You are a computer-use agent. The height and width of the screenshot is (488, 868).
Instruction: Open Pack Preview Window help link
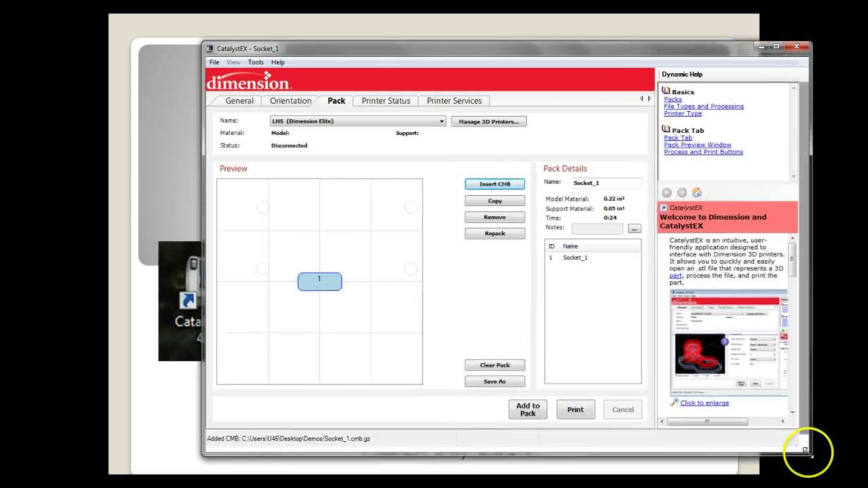click(697, 145)
